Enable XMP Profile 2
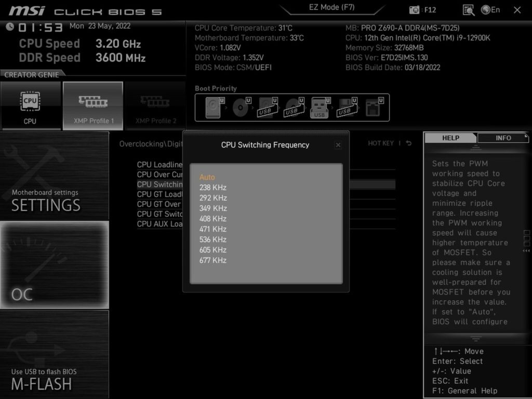532x399 pixels. click(x=155, y=106)
